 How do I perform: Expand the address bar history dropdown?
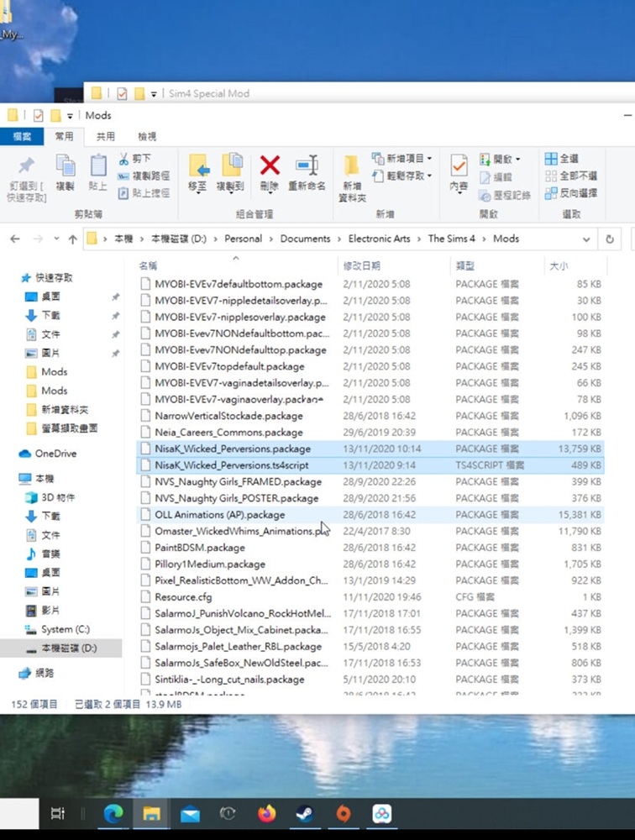tap(586, 239)
